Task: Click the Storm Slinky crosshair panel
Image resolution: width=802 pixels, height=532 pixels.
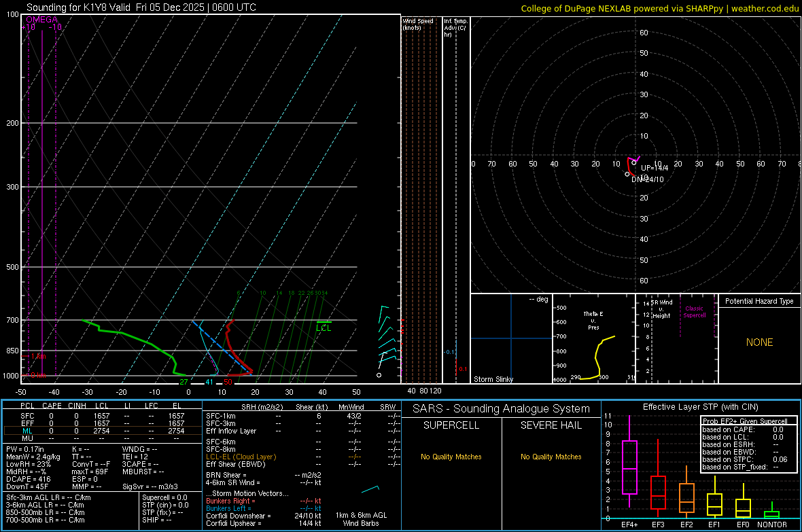Action: coord(511,338)
